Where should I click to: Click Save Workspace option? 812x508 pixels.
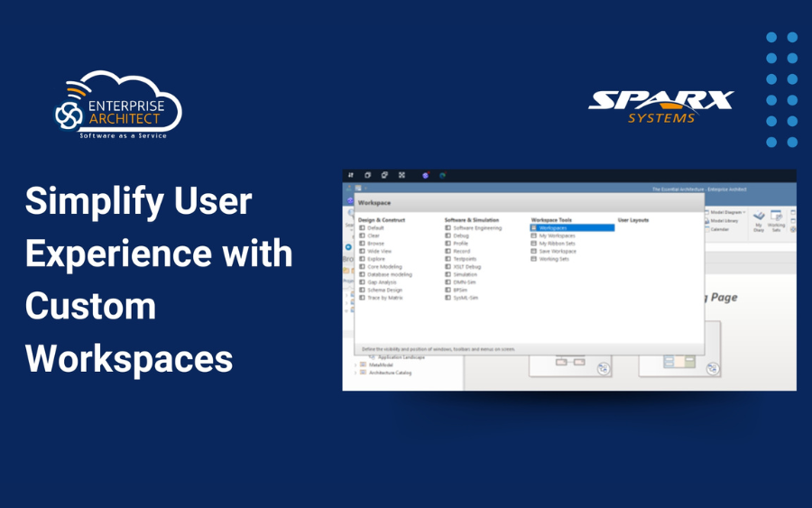click(557, 251)
